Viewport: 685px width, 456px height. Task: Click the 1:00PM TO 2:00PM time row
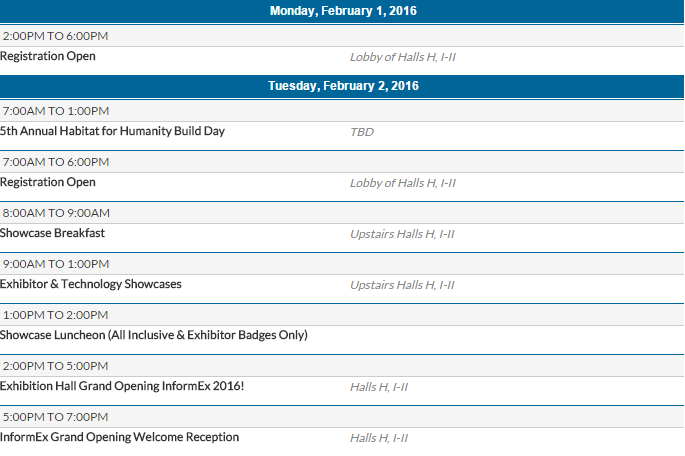[342, 315]
